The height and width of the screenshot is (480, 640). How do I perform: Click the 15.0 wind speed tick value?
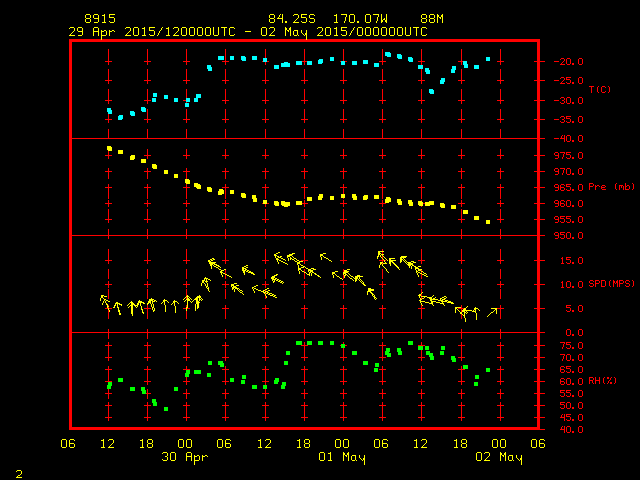(571, 260)
